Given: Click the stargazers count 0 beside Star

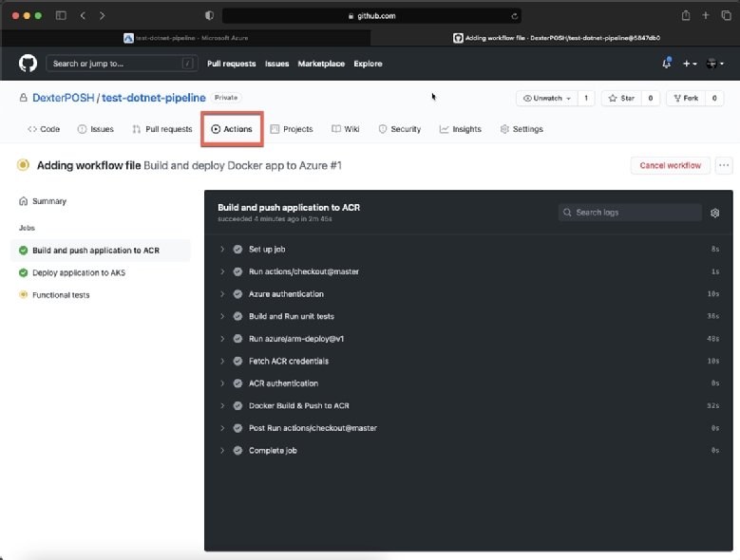Looking at the screenshot, I should click(651, 98).
